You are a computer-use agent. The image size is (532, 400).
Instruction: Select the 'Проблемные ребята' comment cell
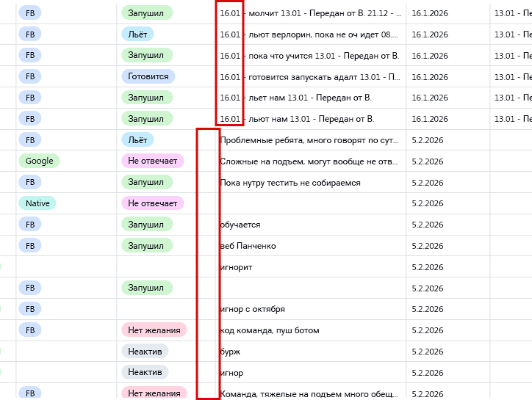pyautogui.click(x=309, y=139)
